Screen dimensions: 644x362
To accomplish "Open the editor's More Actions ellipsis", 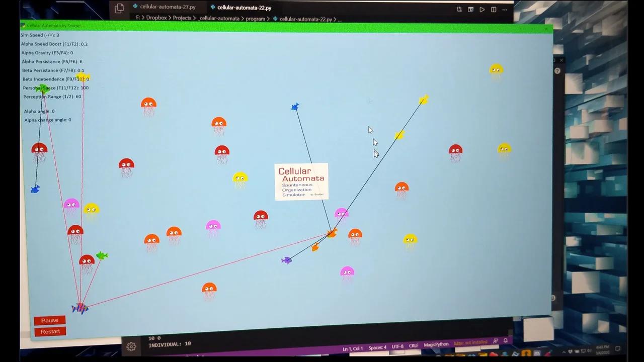I will coord(505,9).
